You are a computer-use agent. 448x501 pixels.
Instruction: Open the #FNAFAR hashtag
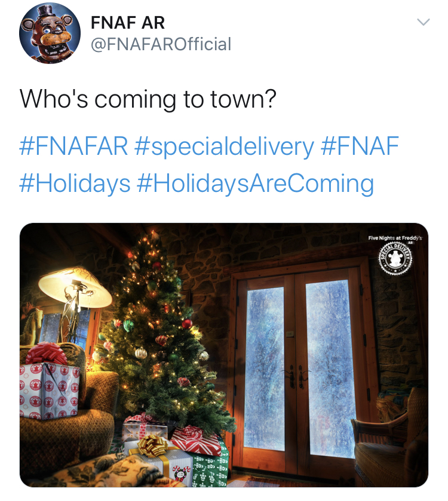[x=75, y=146]
